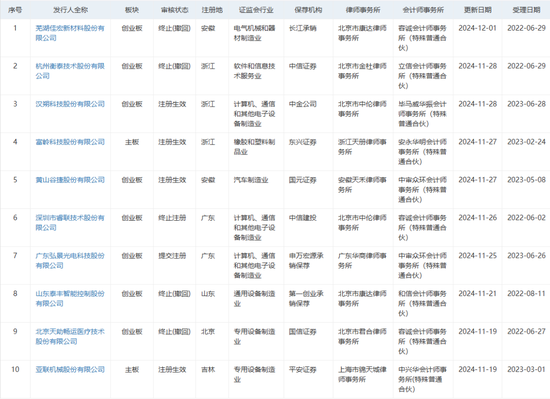Open 山东泰丰智能控制股份有限公司 issuer link
This screenshot has height=399, width=550.
[x=70, y=298]
